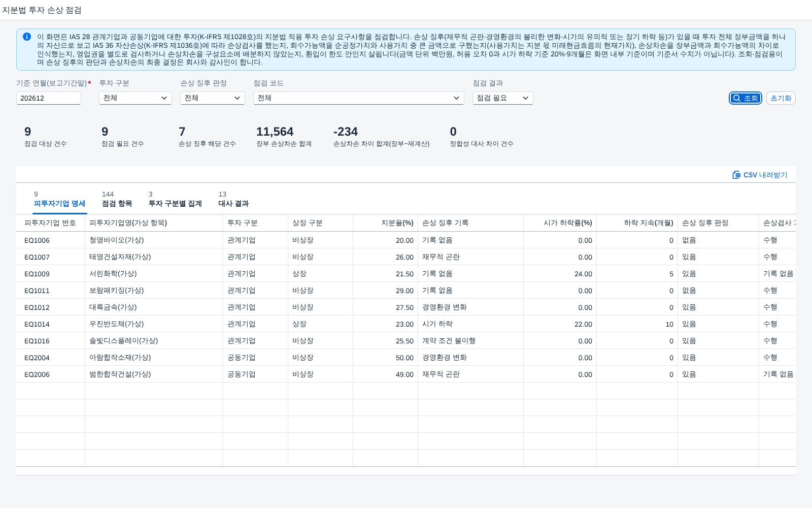Viewport: 812px width, 508px height.
Task: Click 정합성 대사 차이 건수 label
Action: tap(482, 144)
